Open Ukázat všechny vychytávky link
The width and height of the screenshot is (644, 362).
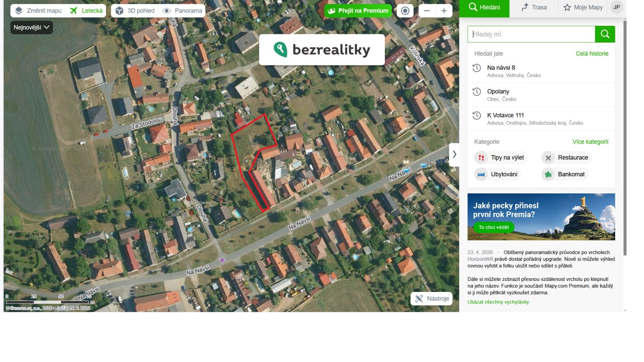(498, 302)
